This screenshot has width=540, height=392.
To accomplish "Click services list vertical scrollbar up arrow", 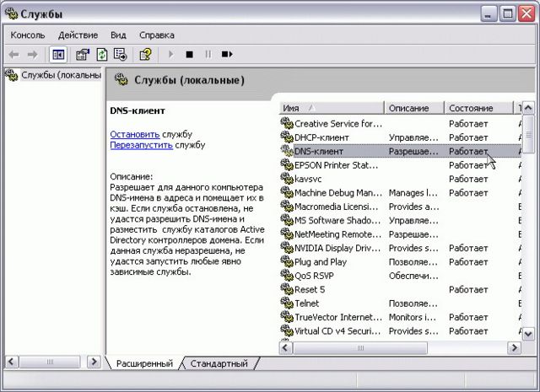I will [528, 108].
